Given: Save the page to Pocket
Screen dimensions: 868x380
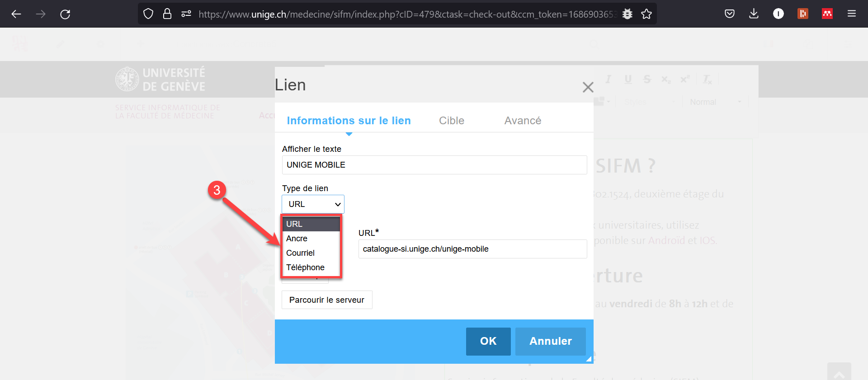Looking at the screenshot, I should tap(729, 14).
